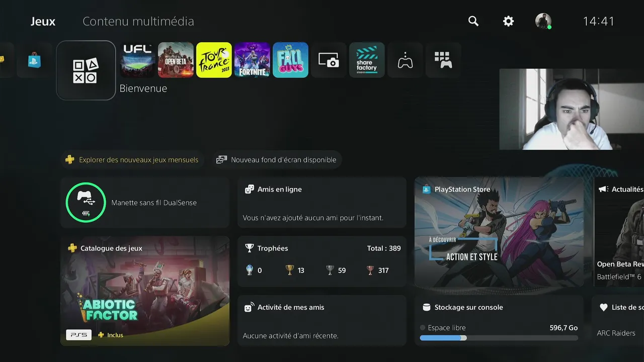Open the Manette sans fil DualSense card

pos(145,203)
